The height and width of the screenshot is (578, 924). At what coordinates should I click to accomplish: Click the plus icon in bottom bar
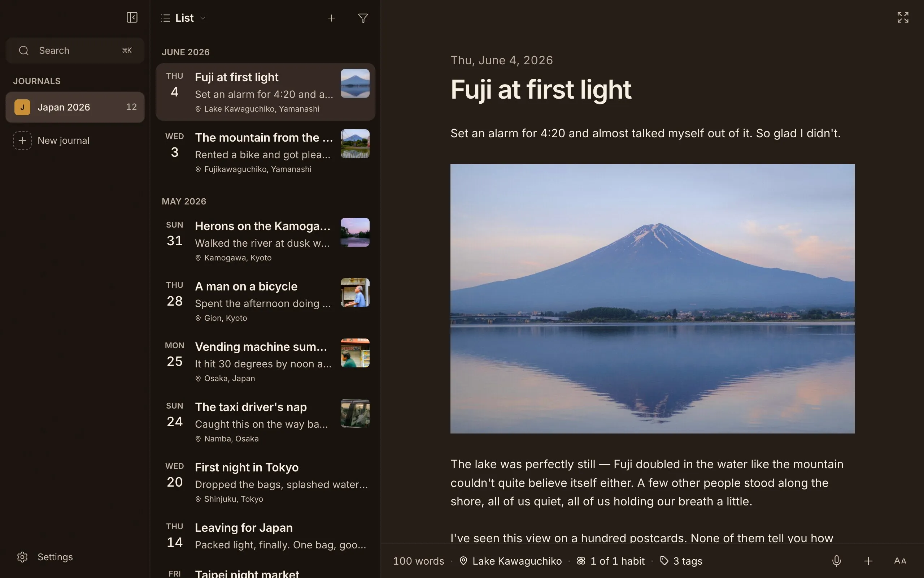pyautogui.click(x=868, y=561)
